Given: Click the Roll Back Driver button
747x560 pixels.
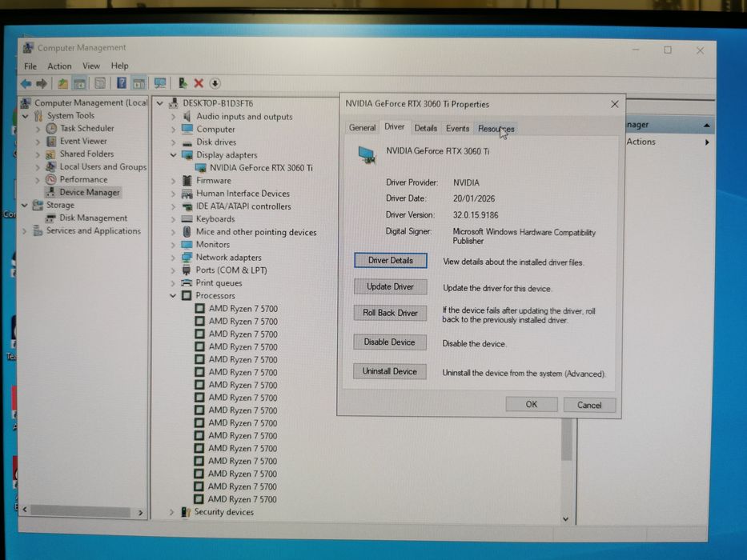Looking at the screenshot, I should pos(390,313).
